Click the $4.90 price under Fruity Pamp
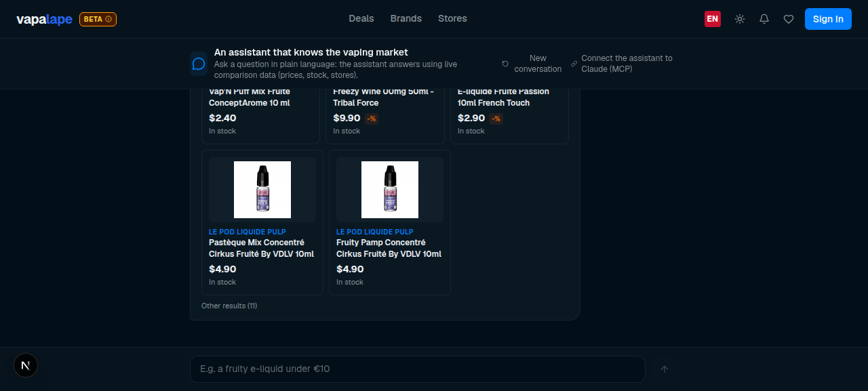Image resolution: width=868 pixels, height=391 pixels. pyautogui.click(x=350, y=269)
